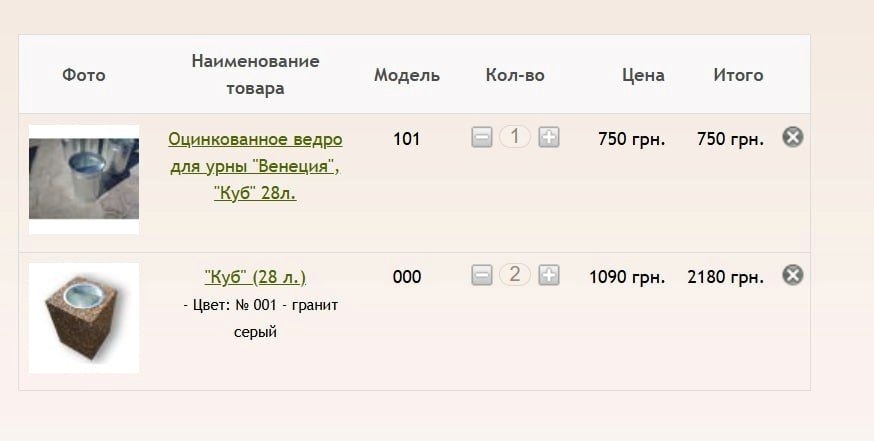
Task: Click quantity field showing 1
Action: click(x=515, y=137)
